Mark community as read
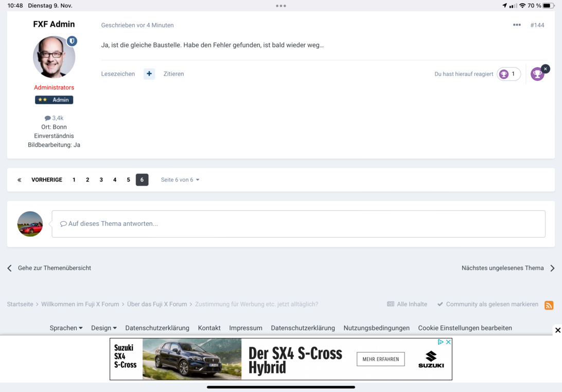Viewport: 562px width, 392px height. (x=487, y=305)
